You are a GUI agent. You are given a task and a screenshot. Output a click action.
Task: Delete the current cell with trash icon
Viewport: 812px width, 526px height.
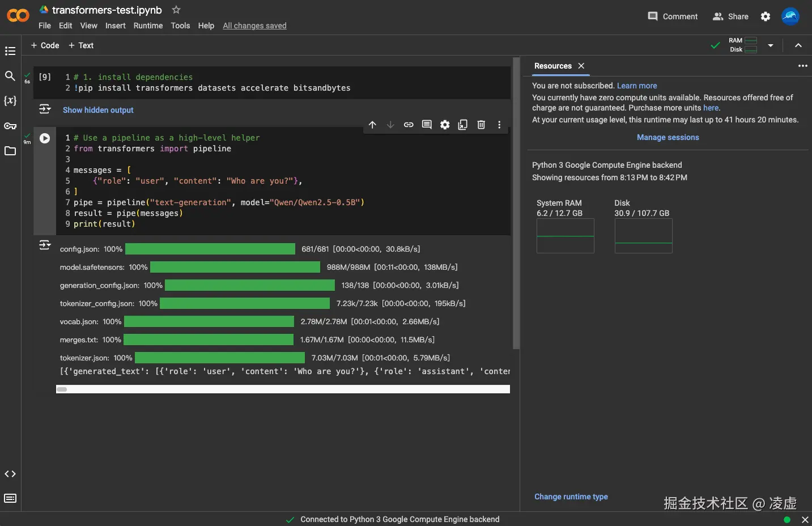[x=481, y=125]
